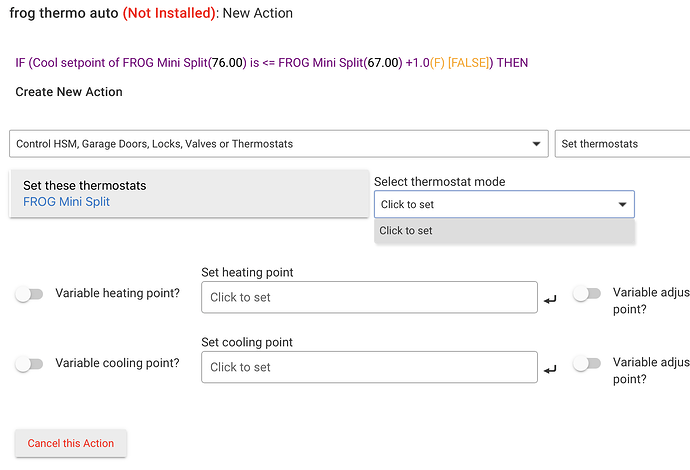Toggle Variable heating point switch
This screenshot has height=470, width=690.
point(30,294)
